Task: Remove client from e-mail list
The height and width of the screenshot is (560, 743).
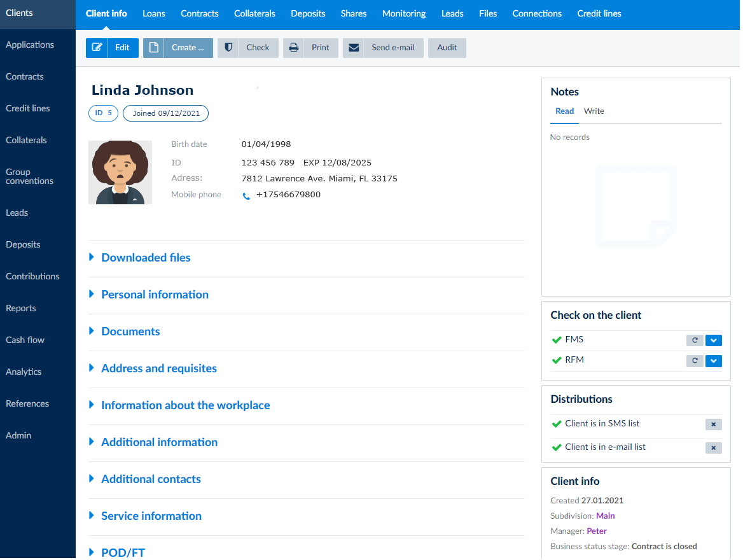Action: tap(714, 449)
